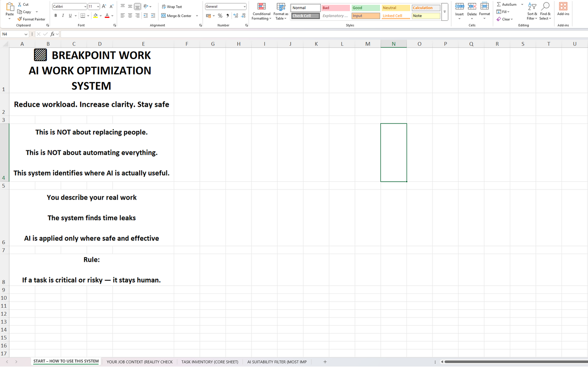Open the font size dropdown
This screenshot has height=367, width=588.
[x=97, y=6]
